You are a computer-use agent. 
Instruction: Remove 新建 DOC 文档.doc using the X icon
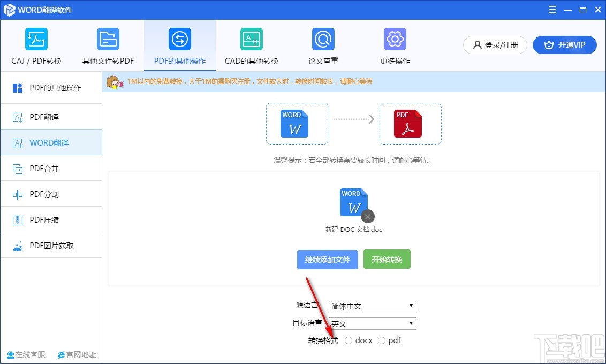(x=367, y=216)
